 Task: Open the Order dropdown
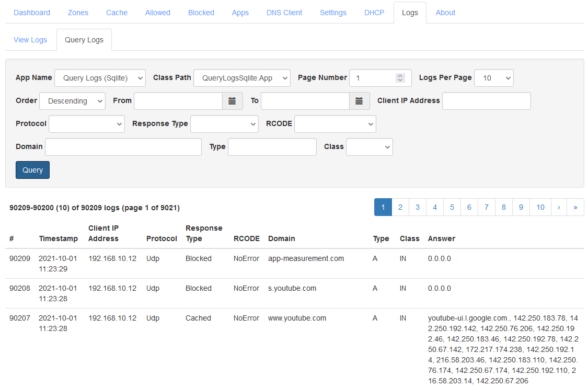72,100
